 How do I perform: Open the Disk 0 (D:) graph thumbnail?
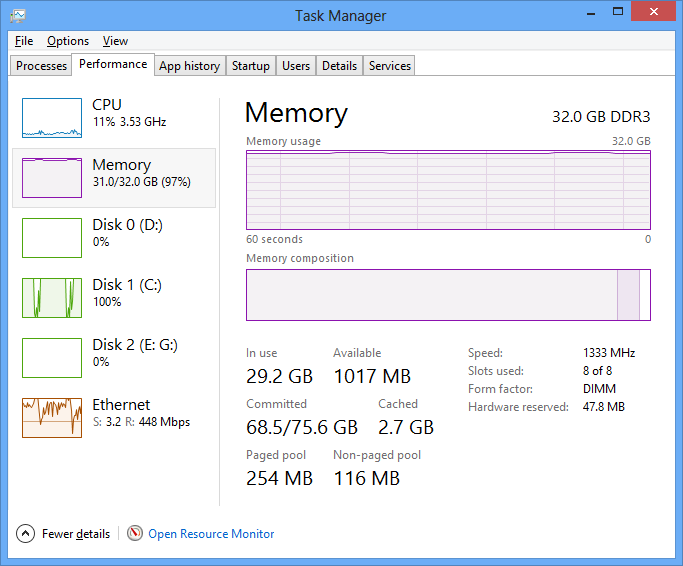point(52,237)
